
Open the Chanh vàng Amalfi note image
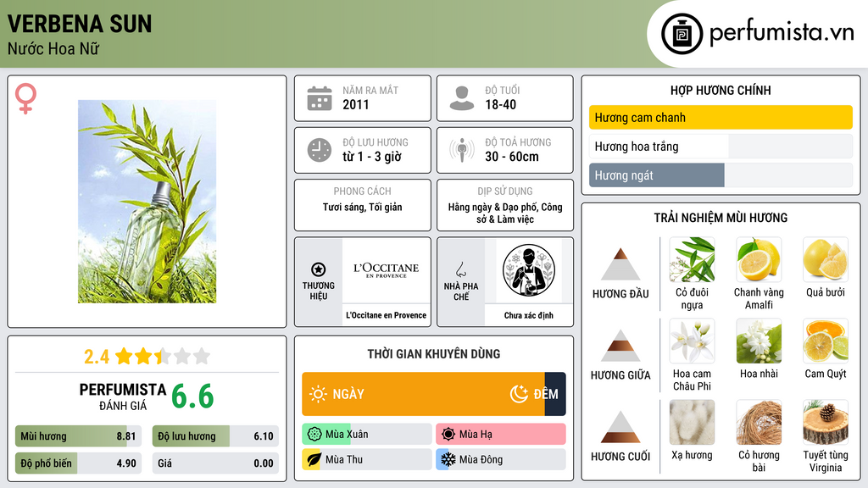pos(759,259)
